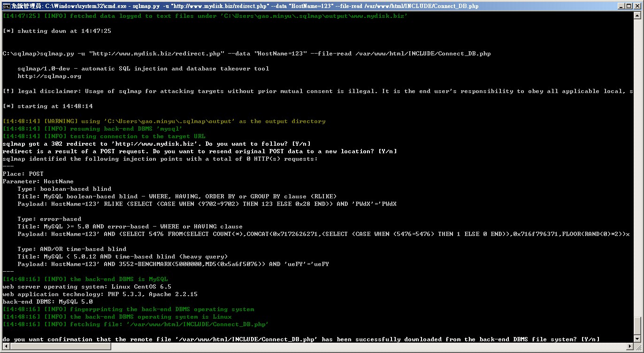Click "fingerprinting the back-end DBMS operating system" line
Screen dimensions: 644x353
(128, 309)
